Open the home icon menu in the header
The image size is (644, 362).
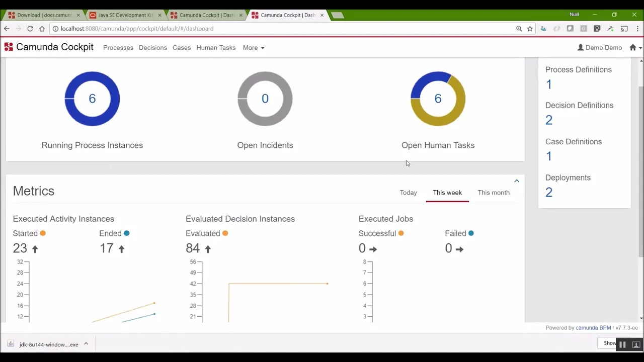[635, 47]
